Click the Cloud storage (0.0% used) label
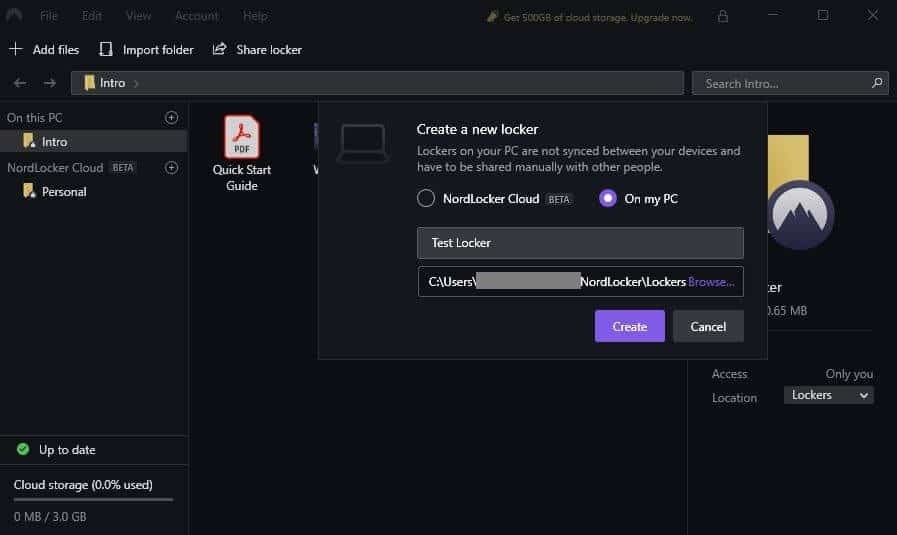This screenshot has width=897, height=535. (x=83, y=485)
